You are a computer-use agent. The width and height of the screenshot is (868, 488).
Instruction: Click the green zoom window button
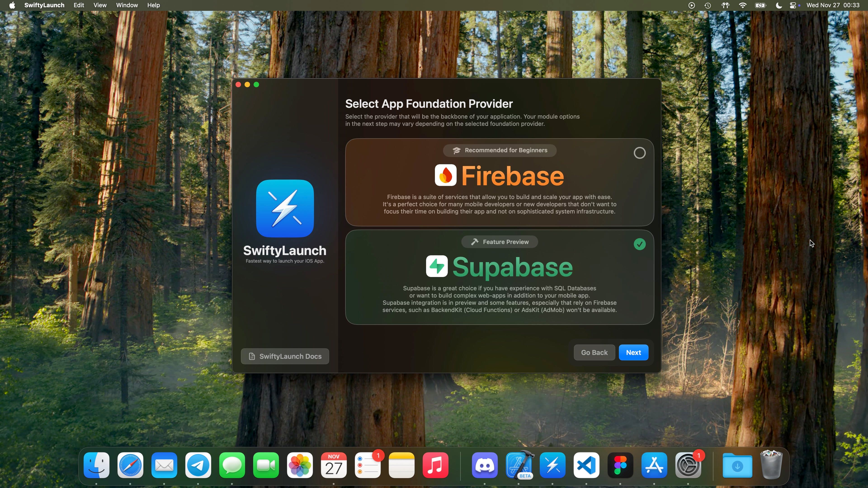point(256,84)
